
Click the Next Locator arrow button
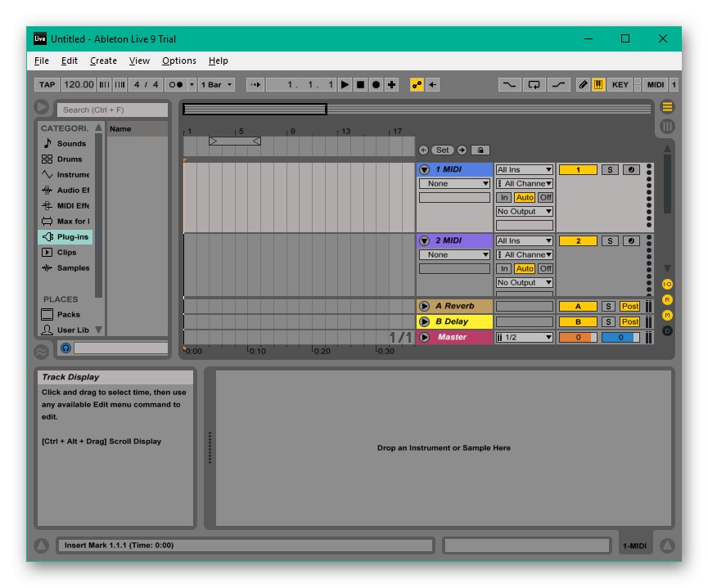462,150
